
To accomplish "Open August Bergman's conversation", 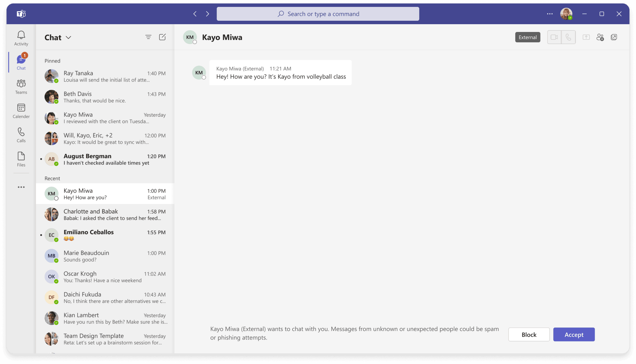I will [x=105, y=159].
